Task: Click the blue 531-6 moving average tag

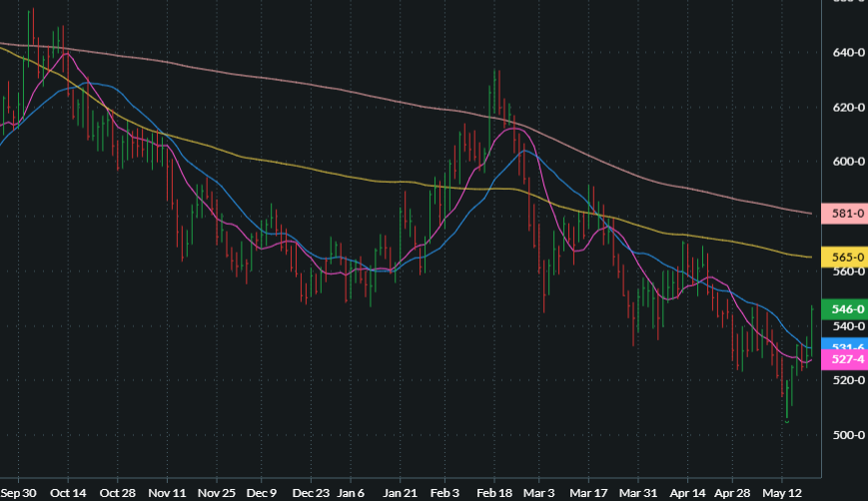Action: 840,345
